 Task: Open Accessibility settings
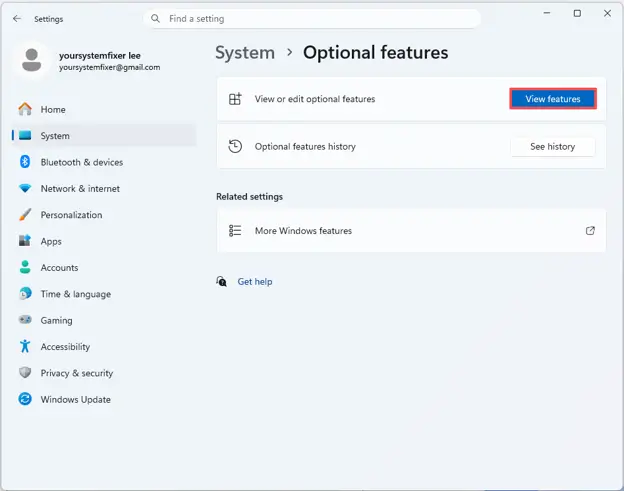pyautogui.click(x=103, y=346)
